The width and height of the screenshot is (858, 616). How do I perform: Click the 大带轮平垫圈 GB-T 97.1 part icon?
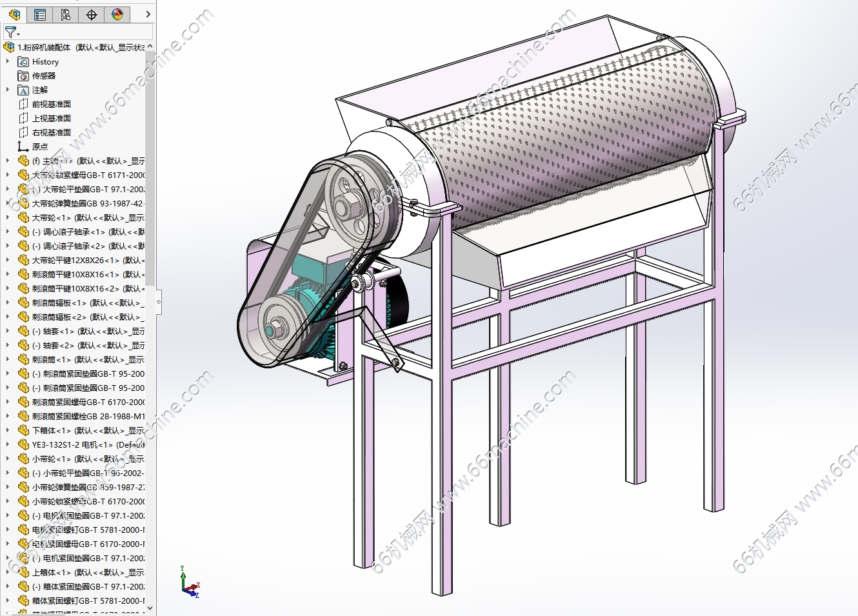point(23,190)
